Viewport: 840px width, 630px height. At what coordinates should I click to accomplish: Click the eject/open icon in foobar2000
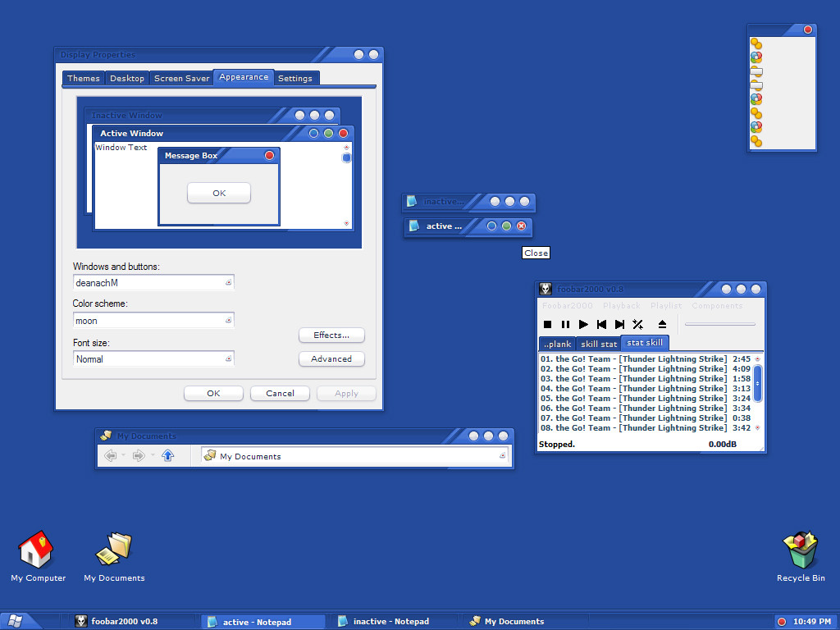pyautogui.click(x=662, y=324)
